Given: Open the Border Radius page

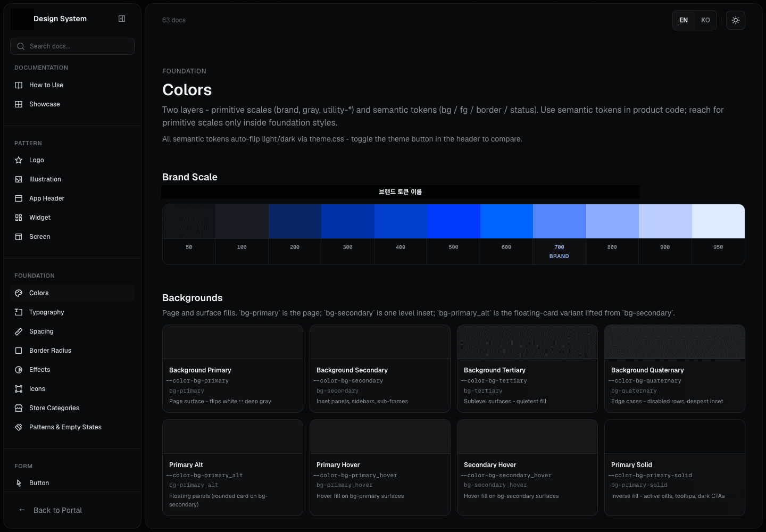Looking at the screenshot, I should (72, 351).
